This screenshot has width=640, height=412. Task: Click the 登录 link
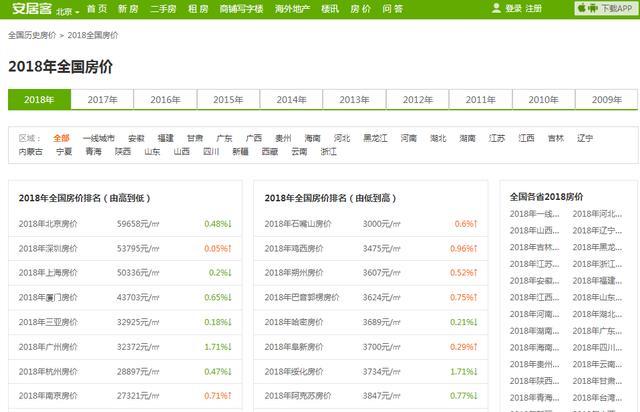(513, 8)
